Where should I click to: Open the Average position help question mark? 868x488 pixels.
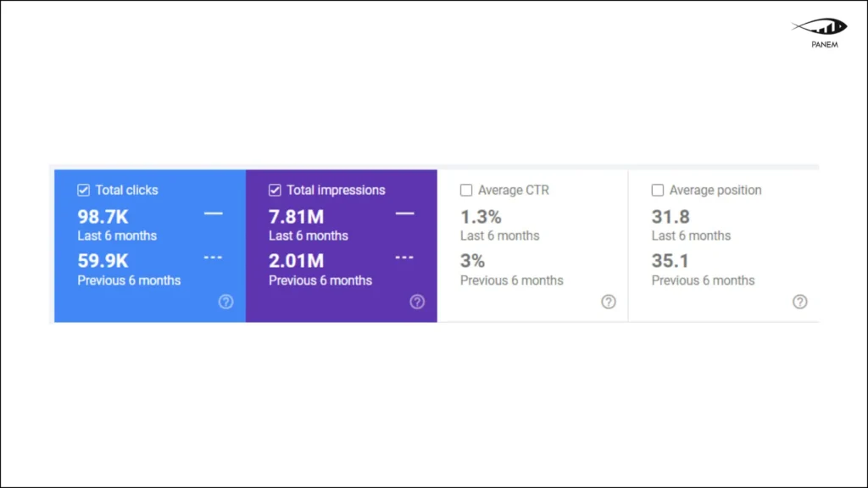(x=800, y=302)
